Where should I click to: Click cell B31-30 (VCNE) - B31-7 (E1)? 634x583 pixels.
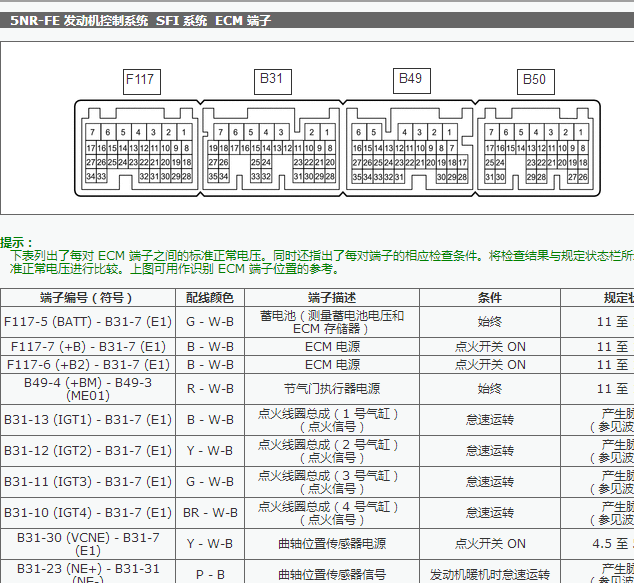pyautogui.click(x=87, y=544)
